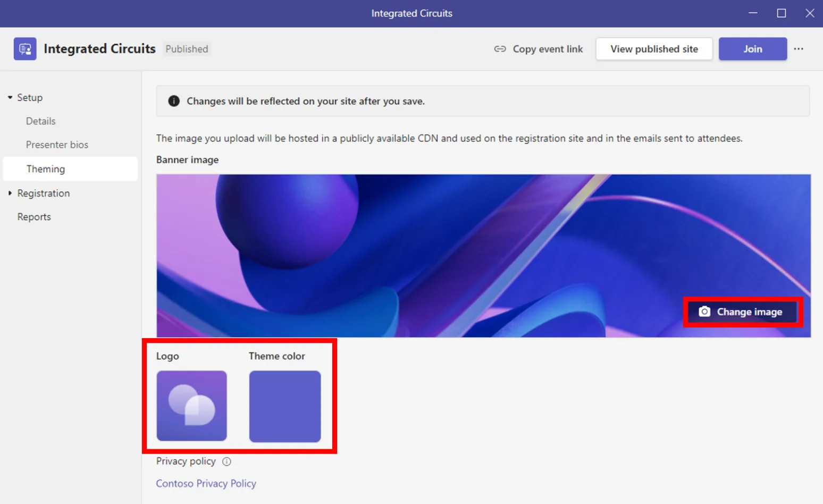Click the banner image preview
Image resolution: width=823 pixels, height=504 pixels.
pos(483,256)
